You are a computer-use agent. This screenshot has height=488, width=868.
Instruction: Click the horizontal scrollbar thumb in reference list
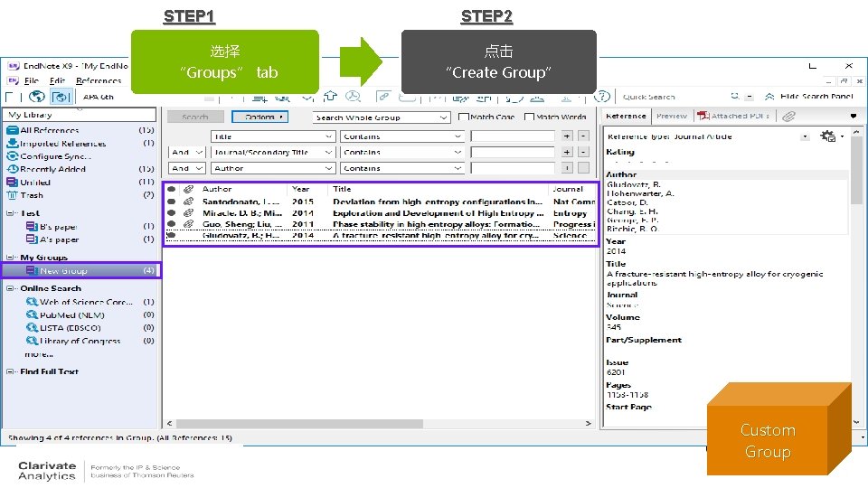click(x=300, y=423)
